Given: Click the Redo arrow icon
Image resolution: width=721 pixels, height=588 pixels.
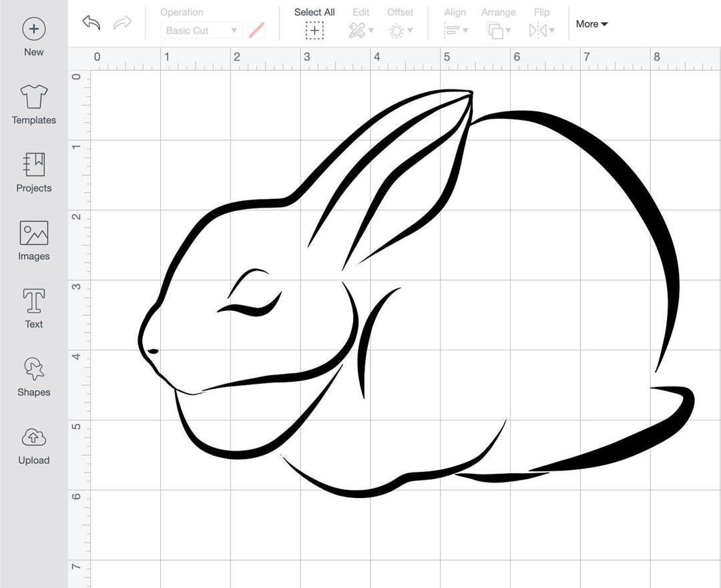Looking at the screenshot, I should [x=122, y=23].
